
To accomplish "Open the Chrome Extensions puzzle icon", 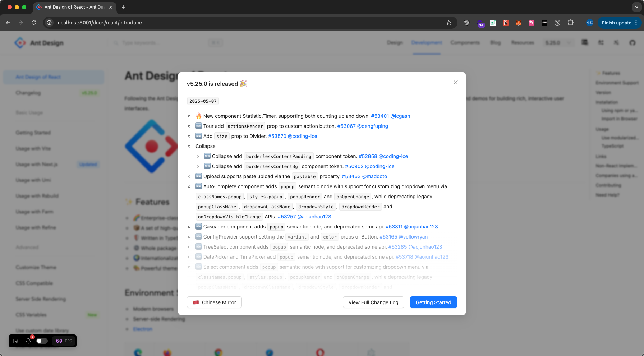I will pyautogui.click(x=570, y=23).
